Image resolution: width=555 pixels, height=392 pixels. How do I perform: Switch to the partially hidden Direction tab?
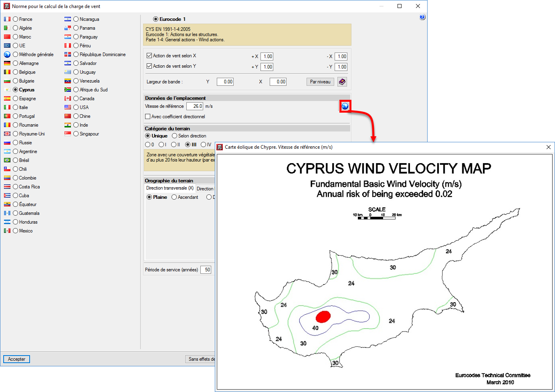coord(205,189)
